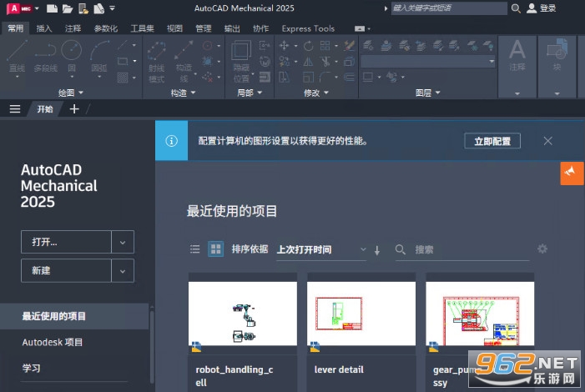Switch to the 常用 ribbon tab
Image resolution: width=585 pixels, height=392 pixels.
point(16,28)
